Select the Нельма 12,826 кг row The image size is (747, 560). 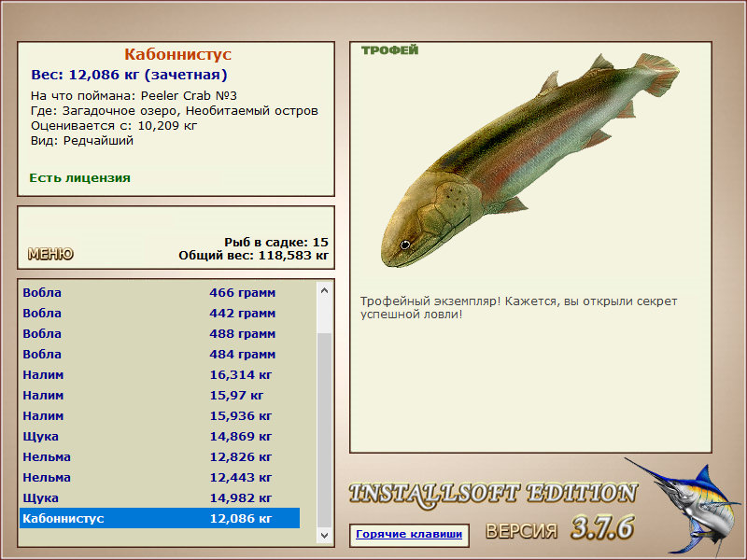click(x=160, y=456)
